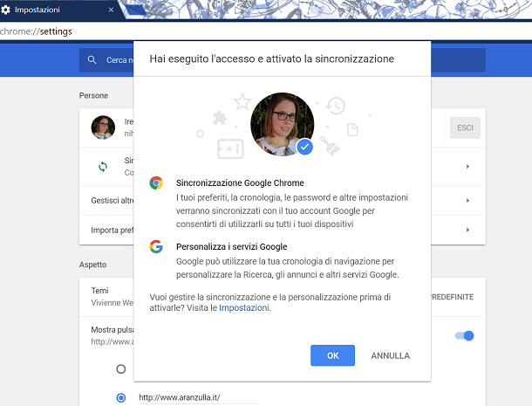Expand the Importa preferiti row arrow
This screenshot has height=406, width=532.
(x=467, y=230)
